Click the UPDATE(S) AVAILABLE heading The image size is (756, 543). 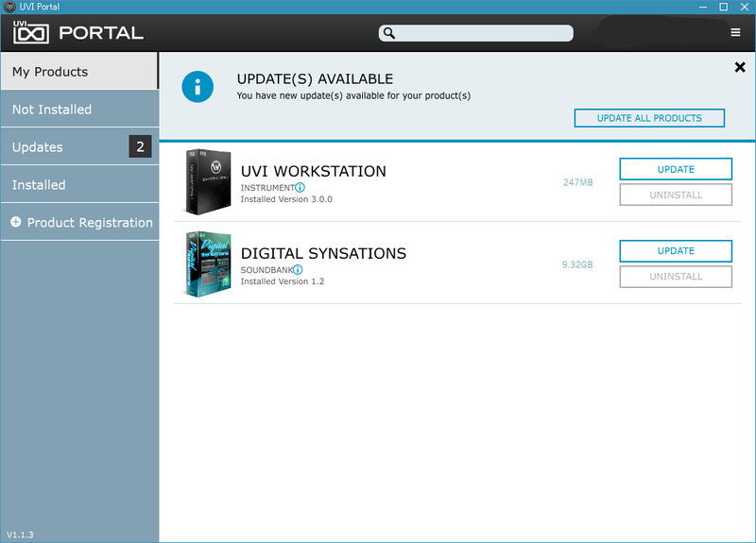pos(315,78)
